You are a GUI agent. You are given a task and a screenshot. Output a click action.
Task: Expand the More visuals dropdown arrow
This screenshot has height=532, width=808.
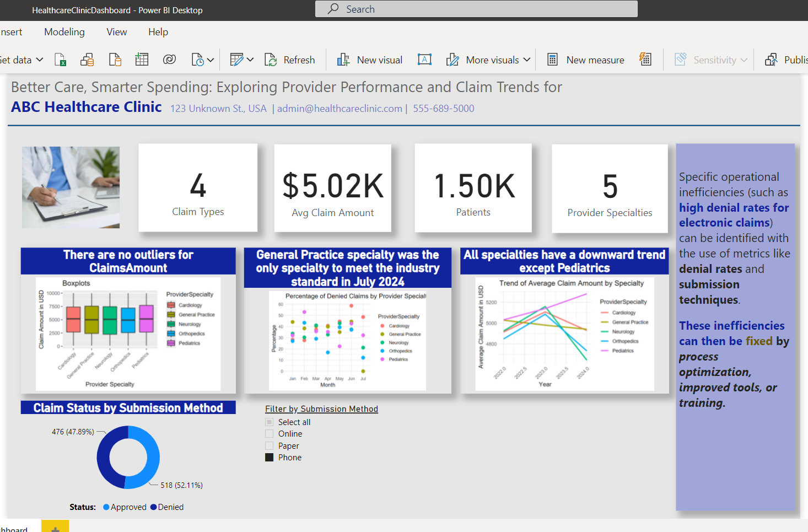coord(527,60)
